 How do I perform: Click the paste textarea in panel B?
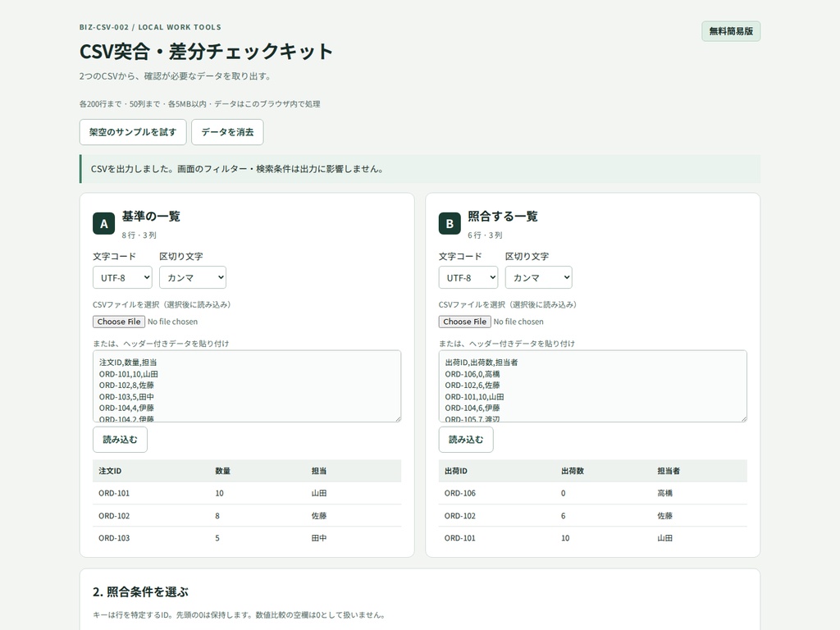pyautogui.click(x=592, y=386)
